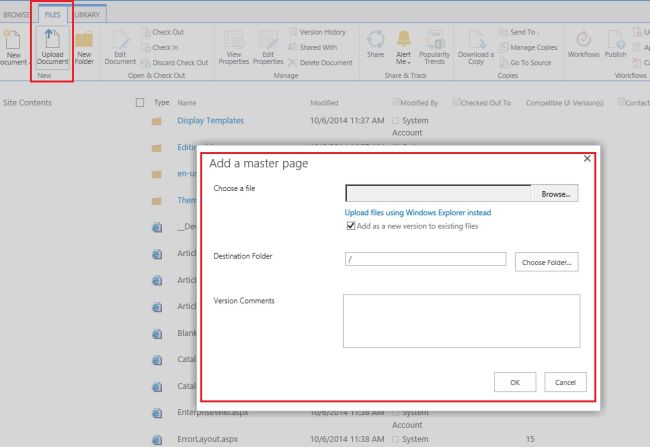Open the Display Templates folder link
650x447 pixels.
point(210,120)
